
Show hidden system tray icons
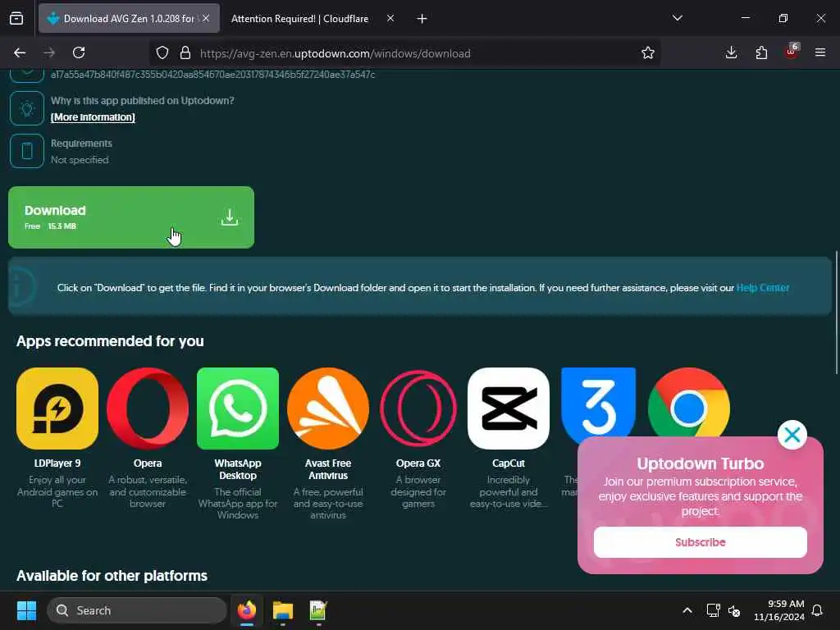(687, 610)
